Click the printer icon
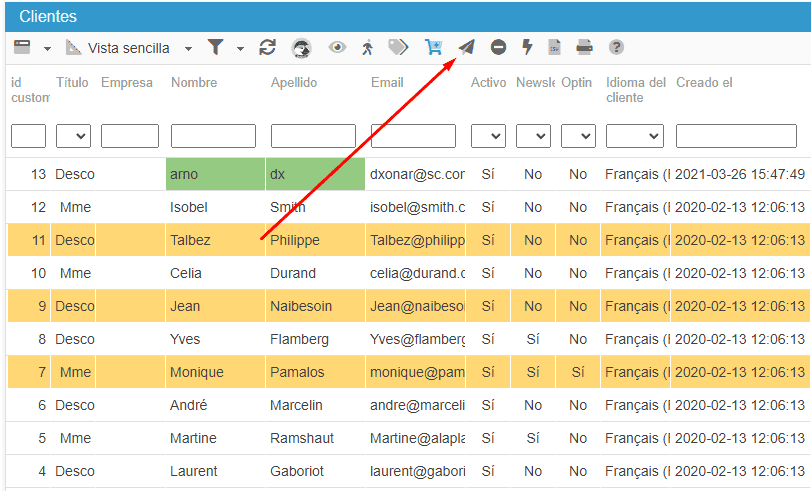Screen dimensions: 811x491 [x=585, y=48]
